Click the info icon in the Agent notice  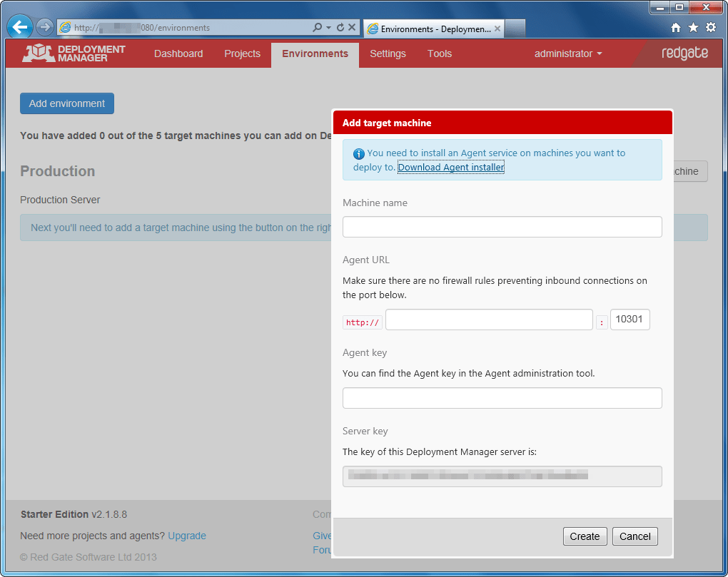[359, 153]
